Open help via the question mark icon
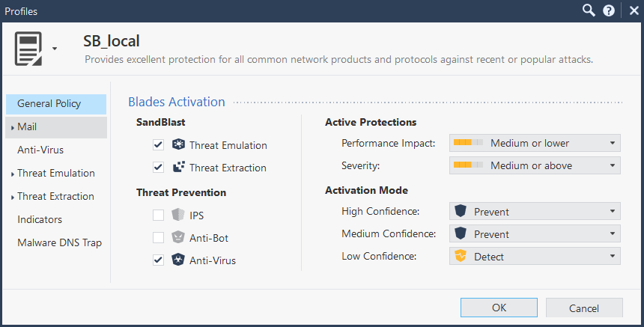This screenshot has width=644, height=327. point(609,10)
